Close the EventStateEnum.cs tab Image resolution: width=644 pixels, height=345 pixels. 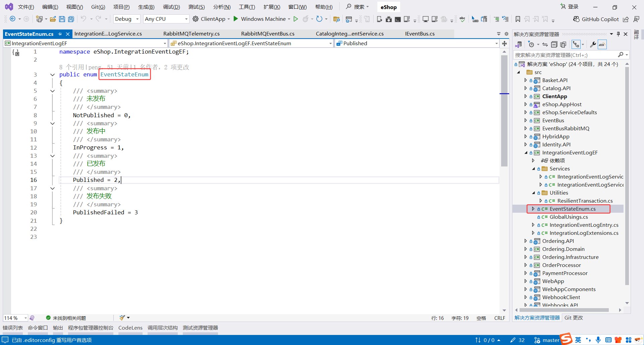[68, 34]
